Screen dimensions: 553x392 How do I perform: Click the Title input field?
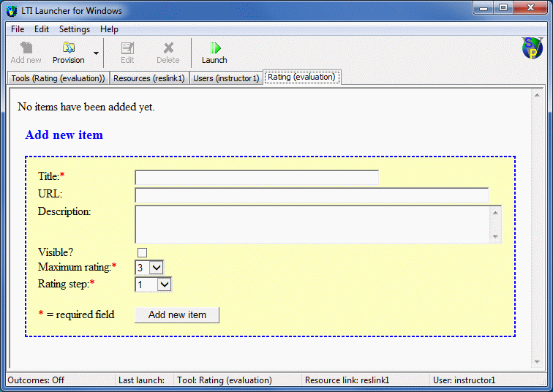pyautogui.click(x=257, y=178)
